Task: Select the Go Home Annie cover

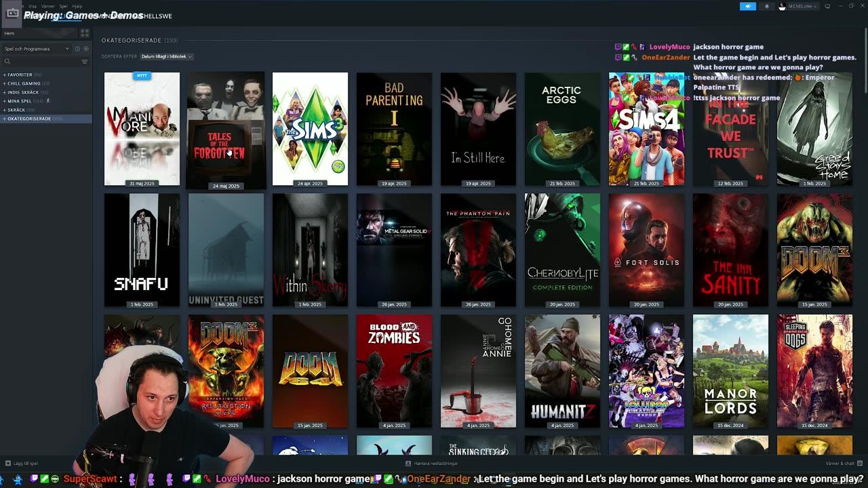Action: 478,371
